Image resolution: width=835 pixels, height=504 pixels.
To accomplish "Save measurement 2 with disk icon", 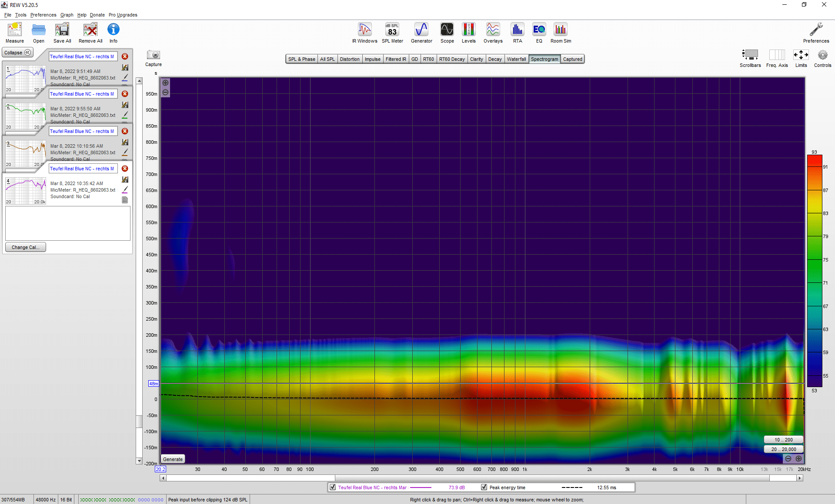I will [125, 105].
